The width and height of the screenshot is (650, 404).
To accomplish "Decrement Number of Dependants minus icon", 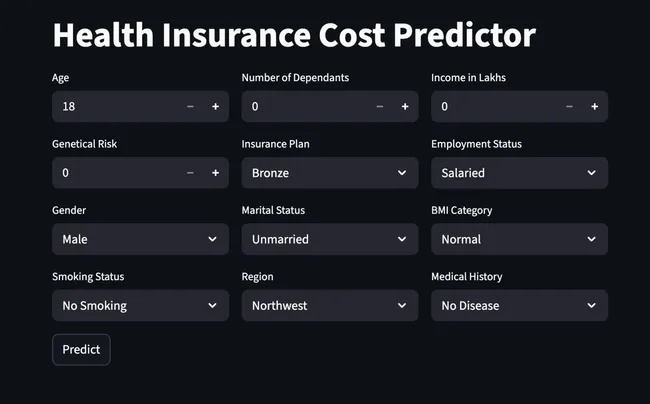I will click(380, 106).
